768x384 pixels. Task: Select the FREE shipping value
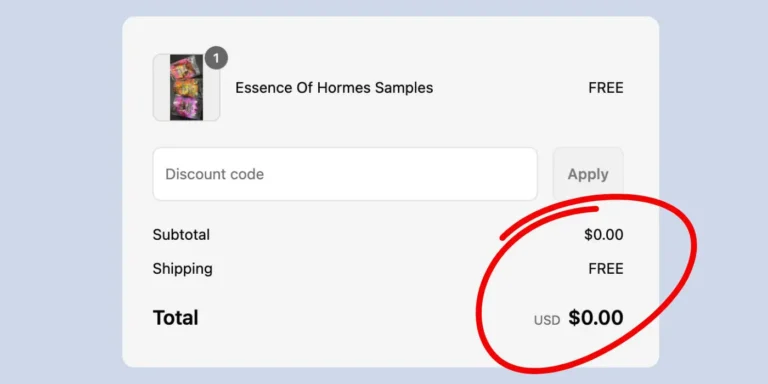[x=606, y=269]
